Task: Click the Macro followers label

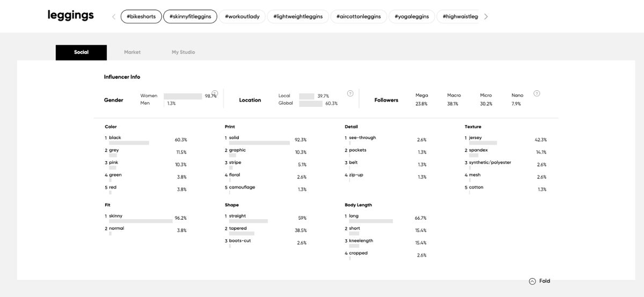Action: pyautogui.click(x=454, y=95)
